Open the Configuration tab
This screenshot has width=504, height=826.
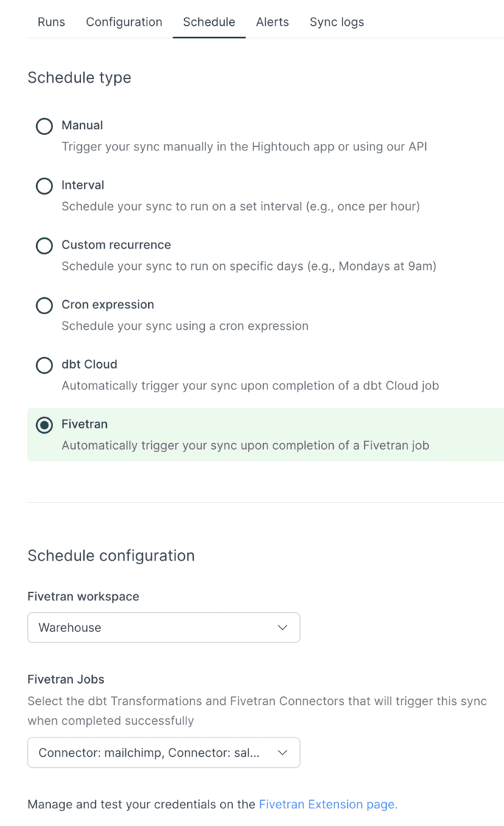click(124, 22)
